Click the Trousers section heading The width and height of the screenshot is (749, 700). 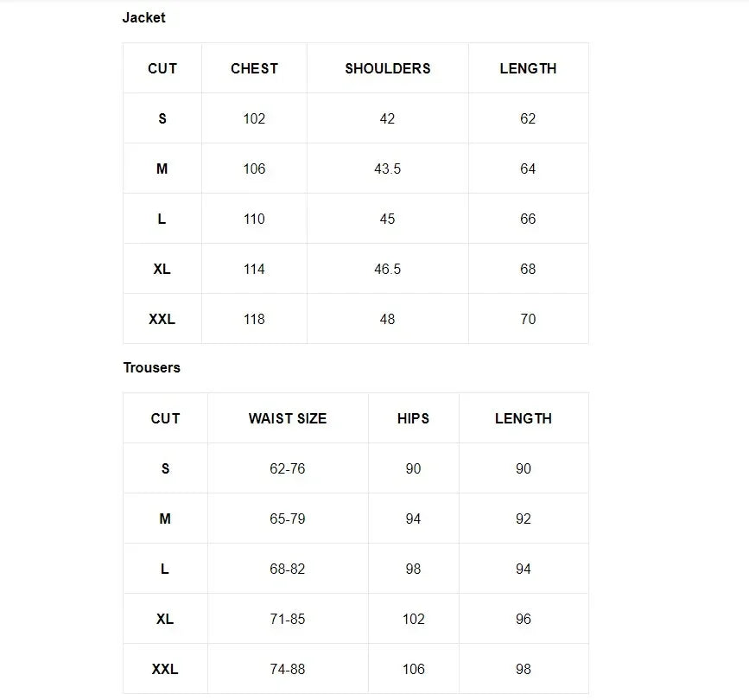(x=151, y=367)
